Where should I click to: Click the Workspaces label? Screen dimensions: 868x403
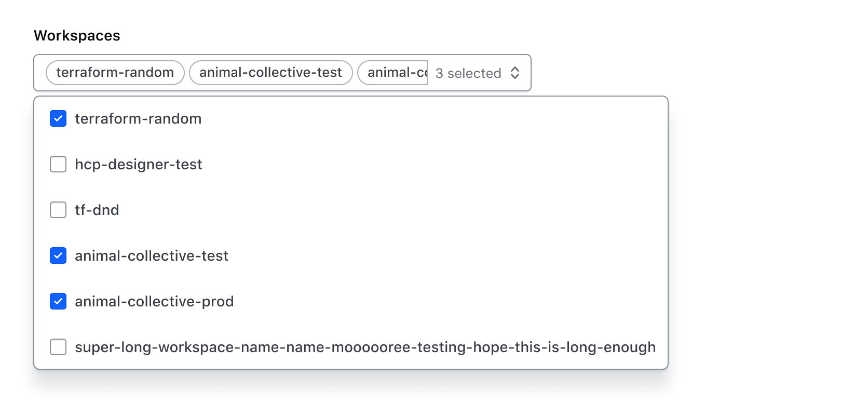pos(77,35)
